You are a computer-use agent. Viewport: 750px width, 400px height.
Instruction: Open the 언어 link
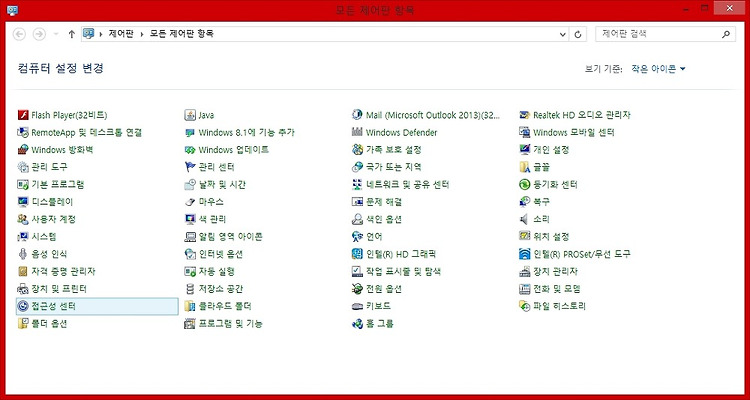coord(374,237)
